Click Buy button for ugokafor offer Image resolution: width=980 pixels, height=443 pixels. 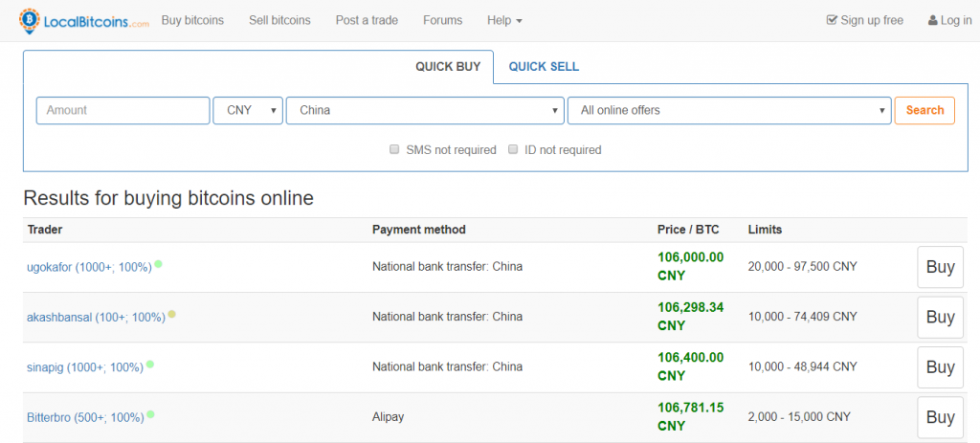pyautogui.click(x=940, y=267)
